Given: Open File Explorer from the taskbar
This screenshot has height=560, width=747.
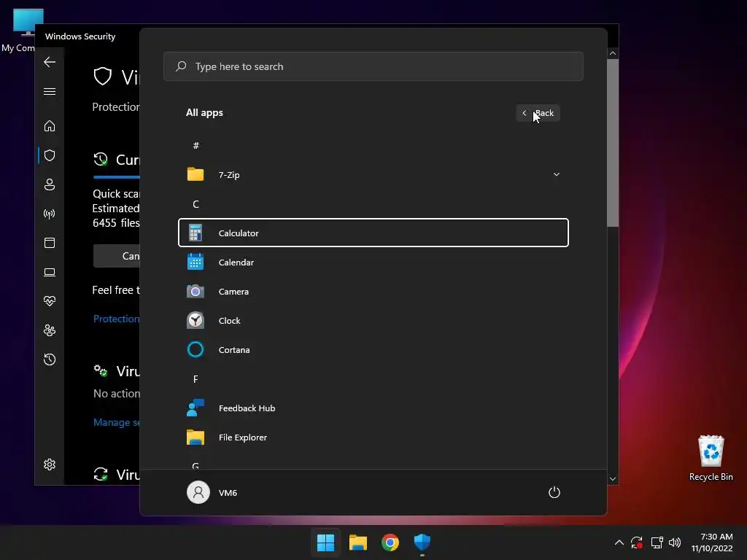Looking at the screenshot, I should coord(357,542).
